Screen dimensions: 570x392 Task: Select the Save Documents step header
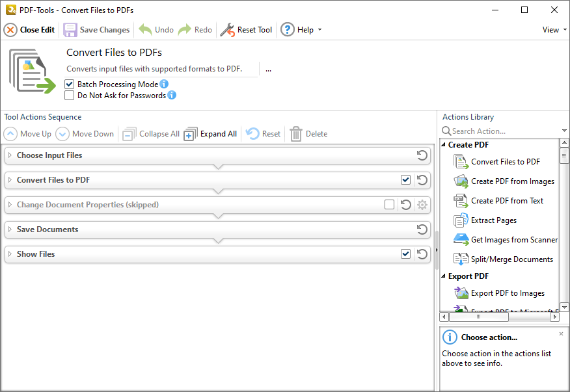[217, 229]
